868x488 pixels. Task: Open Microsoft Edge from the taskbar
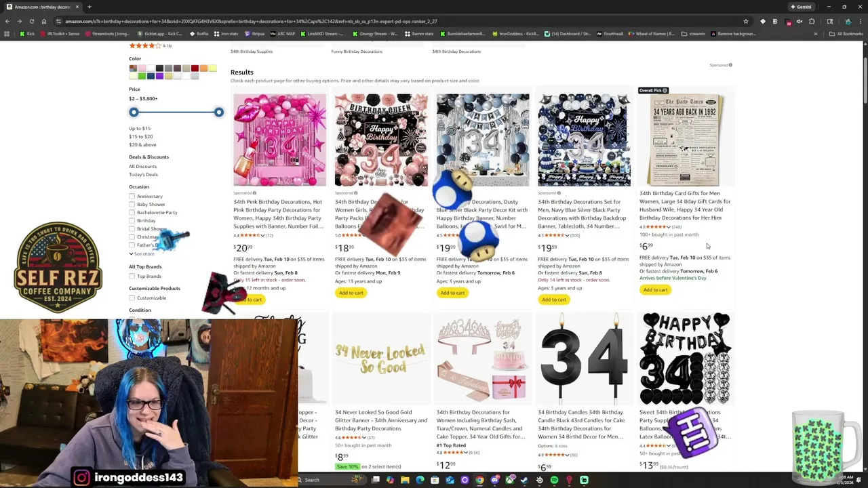tap(420, 480)
